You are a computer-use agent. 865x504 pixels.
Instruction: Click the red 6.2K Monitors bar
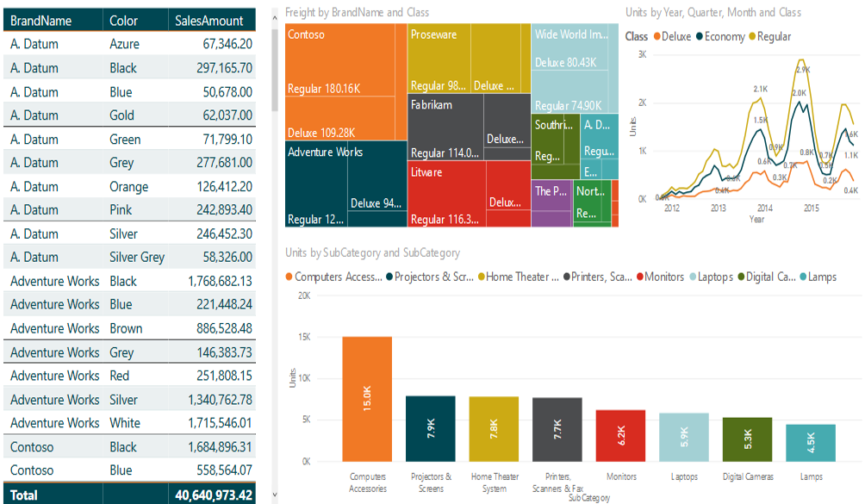pos(620,436)
